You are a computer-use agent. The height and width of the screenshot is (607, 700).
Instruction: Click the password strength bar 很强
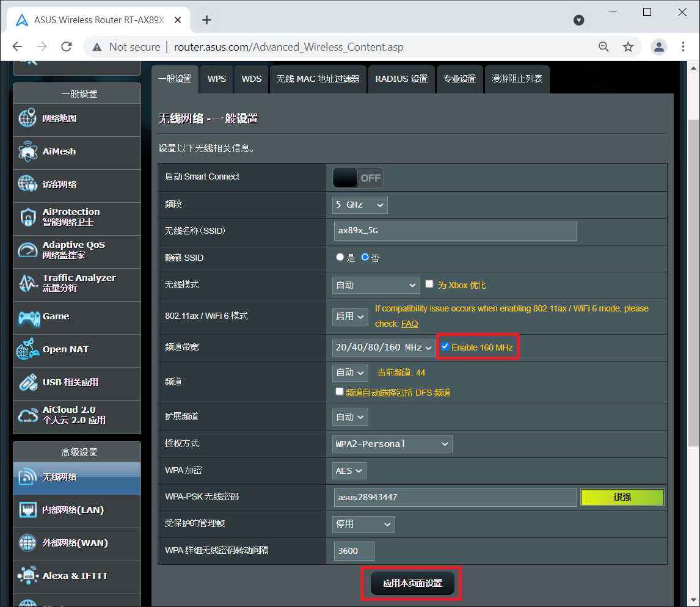pyautogui.click(x=622, y=497)
